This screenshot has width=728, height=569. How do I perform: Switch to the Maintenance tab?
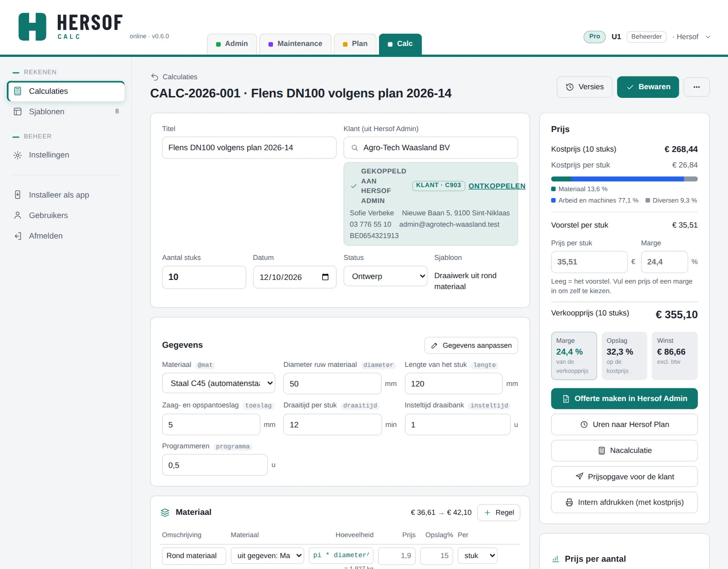coord(295,44)
